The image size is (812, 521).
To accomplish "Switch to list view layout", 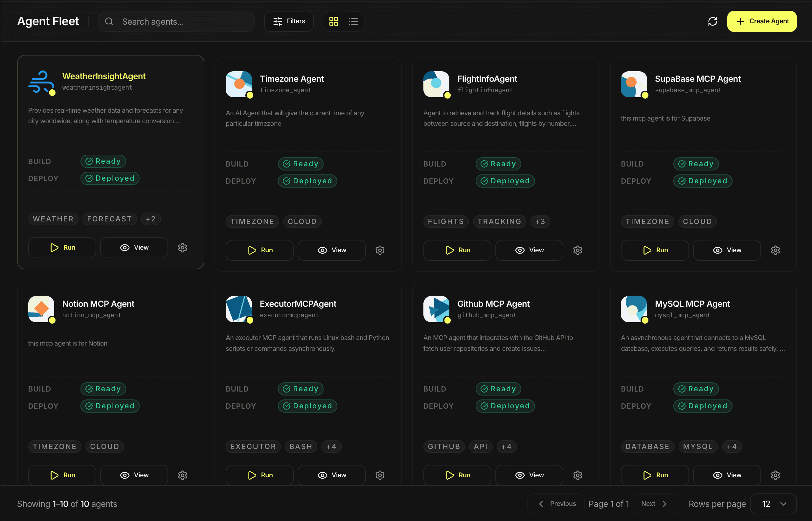I will pyautogui.click(x=353, y=21).
